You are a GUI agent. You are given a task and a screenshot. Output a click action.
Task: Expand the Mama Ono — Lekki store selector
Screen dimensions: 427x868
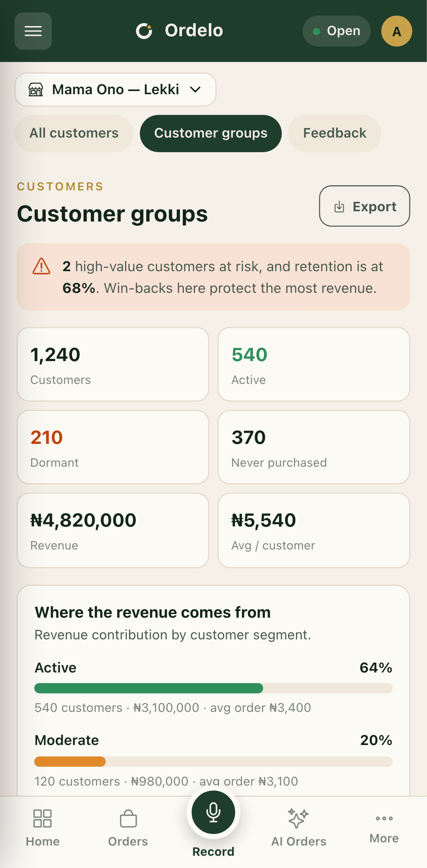tap(115, 89)
